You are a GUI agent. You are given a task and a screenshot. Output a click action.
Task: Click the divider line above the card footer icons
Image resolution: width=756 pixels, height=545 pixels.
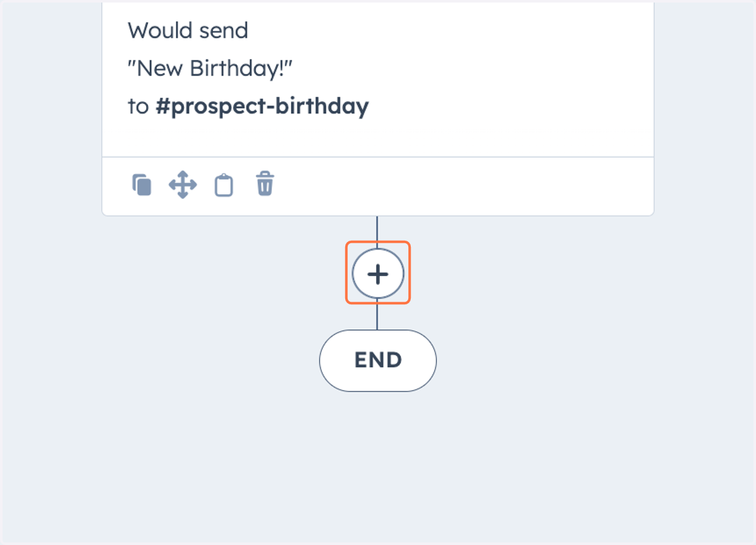[378, 157]
